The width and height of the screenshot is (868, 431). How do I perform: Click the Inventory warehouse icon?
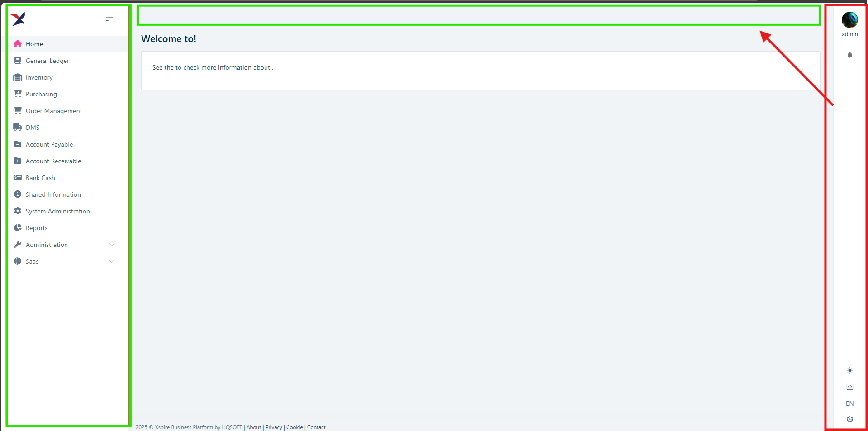[18, 77]
